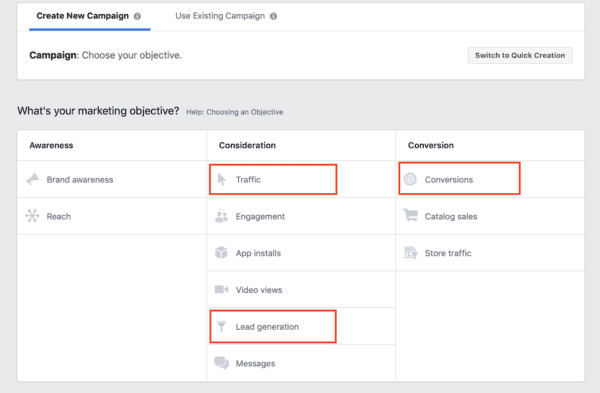Select the Lead generation funnel icon
The height and width of the screenshot is (393, 600).
click(x=222, y=326)
